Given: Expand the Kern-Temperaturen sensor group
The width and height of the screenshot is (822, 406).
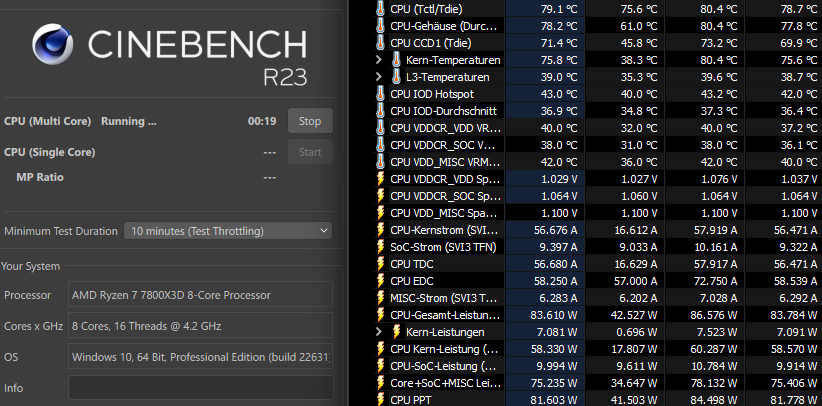Looking at the screenshot, I should pos(378,60).
